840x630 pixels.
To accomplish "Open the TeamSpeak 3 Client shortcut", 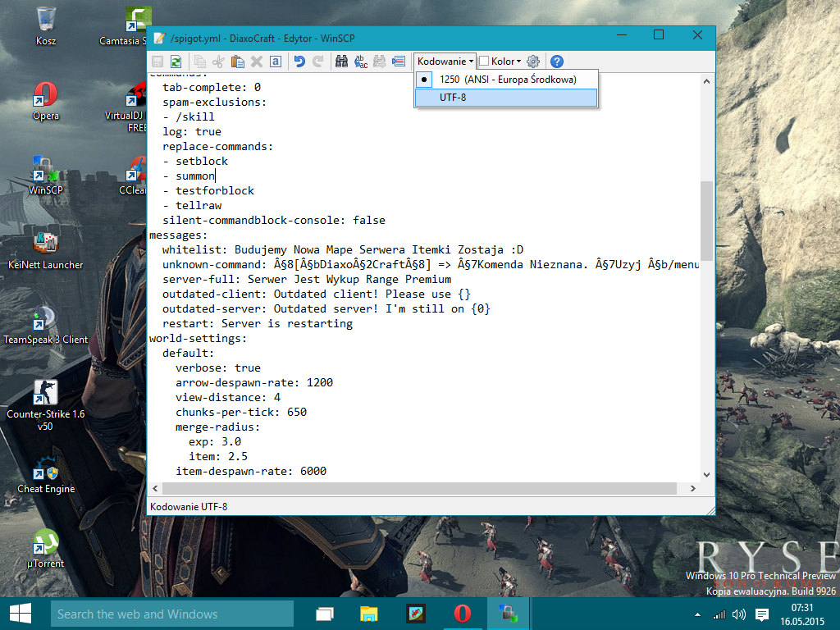I will coord(46,325).
